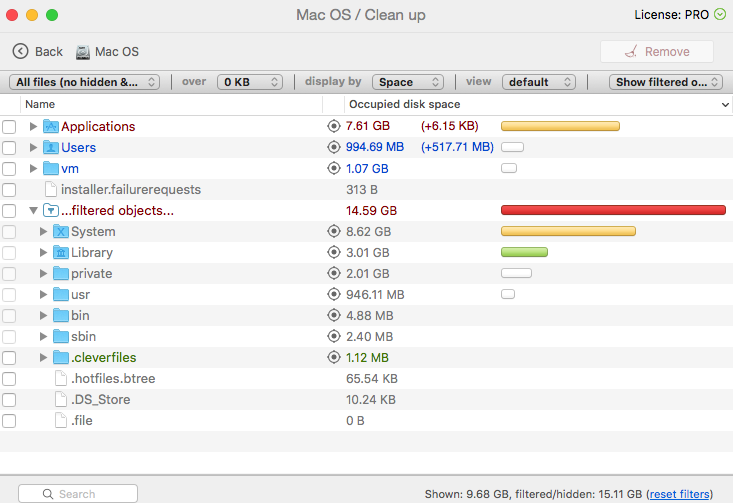
Task: Sort by Occupied disk space header
Action: 539,104
